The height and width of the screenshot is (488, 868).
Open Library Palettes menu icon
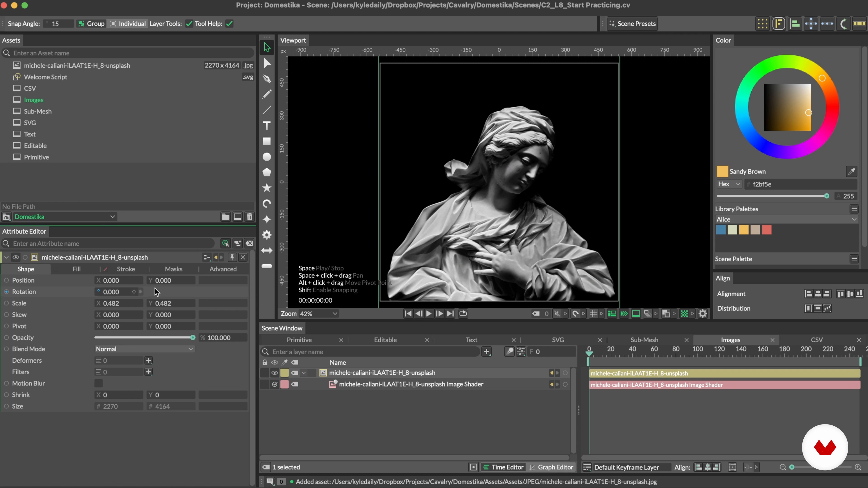click(854, 209)
